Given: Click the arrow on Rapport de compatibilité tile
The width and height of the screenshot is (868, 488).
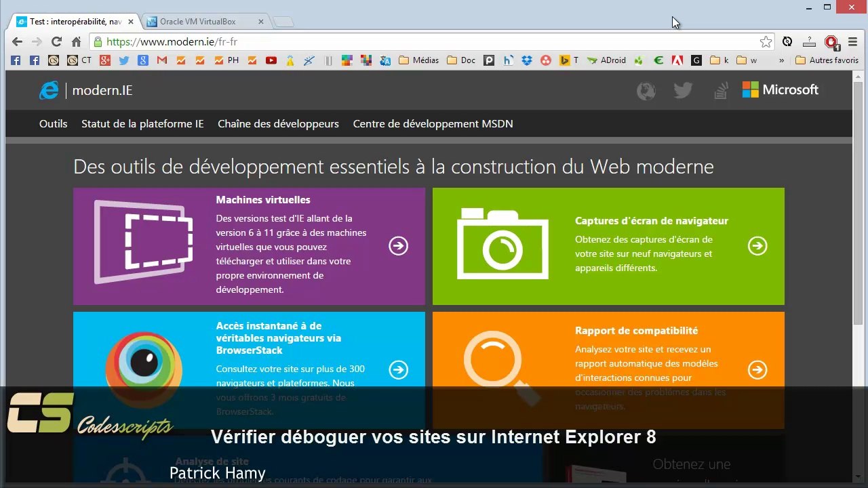Looking at the screenshot, I should click(x=757, y=369).
